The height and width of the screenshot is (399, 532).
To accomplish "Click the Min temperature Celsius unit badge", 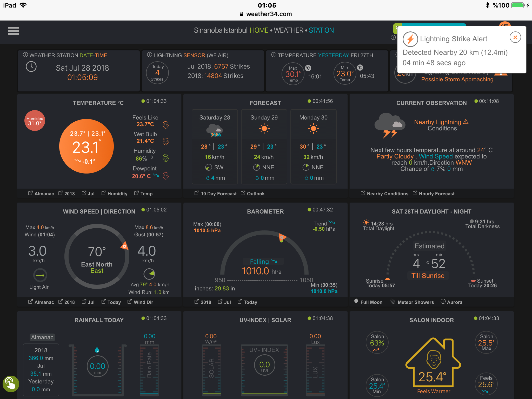I will point(360,68).
